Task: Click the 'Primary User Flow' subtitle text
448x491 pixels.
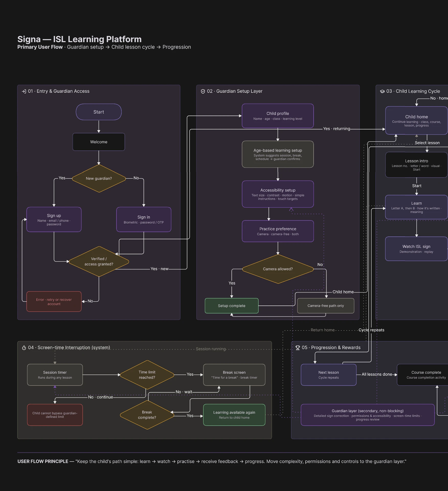Action: (40, 47)
